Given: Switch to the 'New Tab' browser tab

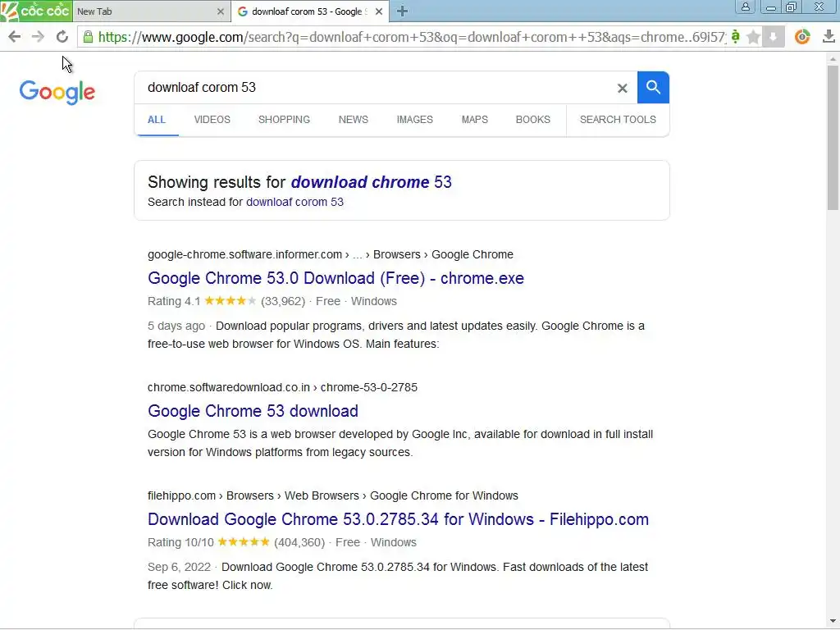Looking at the screenshot, I should [x=151, y=11].
